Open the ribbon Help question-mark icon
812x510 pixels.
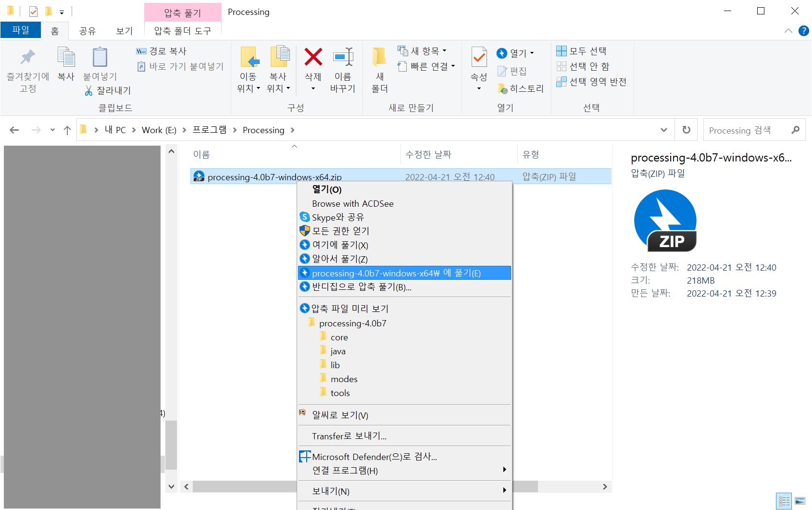(x=803, y=31)
